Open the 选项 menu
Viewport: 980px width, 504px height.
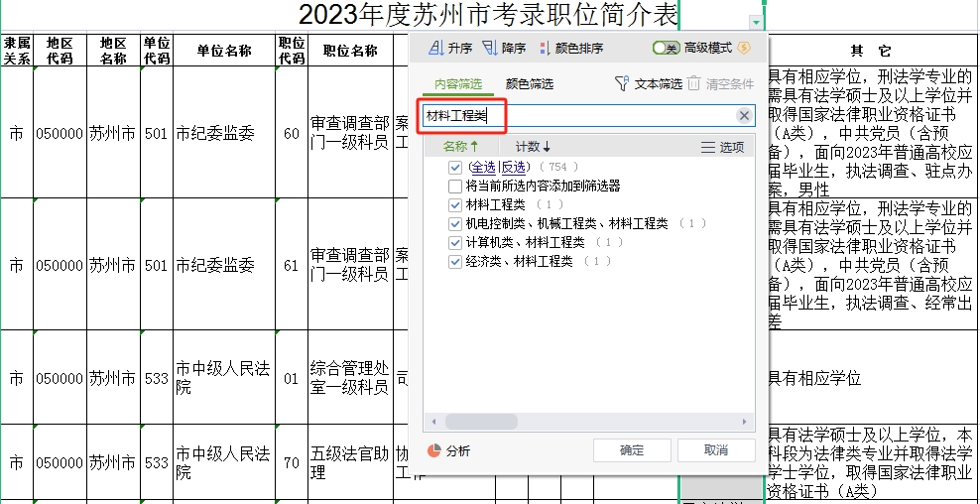coord(722,147)
